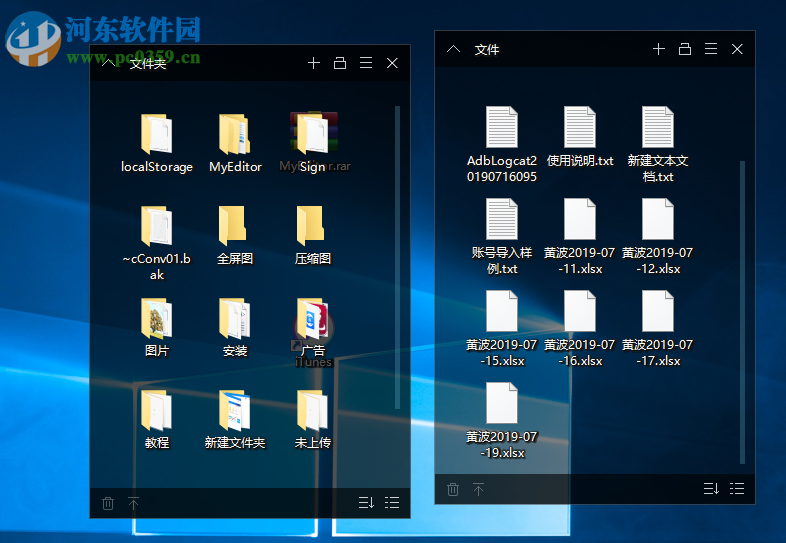This screenshot has height=543, width=786.
Task: Switch to list view in the 文件 panel
Action: pos(737,488)
